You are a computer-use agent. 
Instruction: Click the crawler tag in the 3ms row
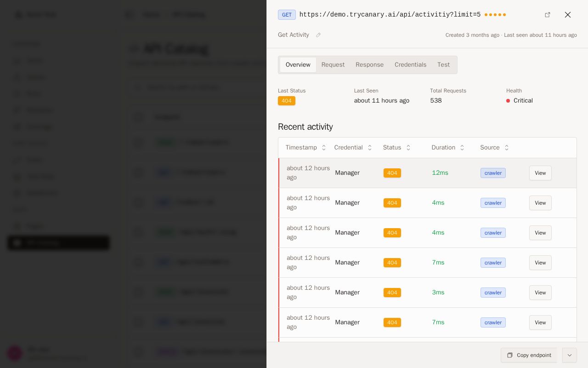click(x=493, y=293)
